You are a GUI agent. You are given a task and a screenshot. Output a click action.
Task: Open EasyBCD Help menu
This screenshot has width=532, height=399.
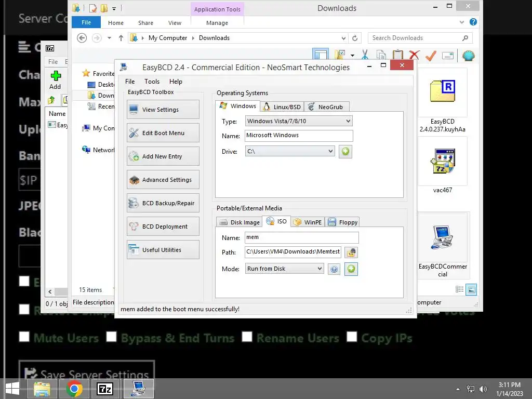176,82
